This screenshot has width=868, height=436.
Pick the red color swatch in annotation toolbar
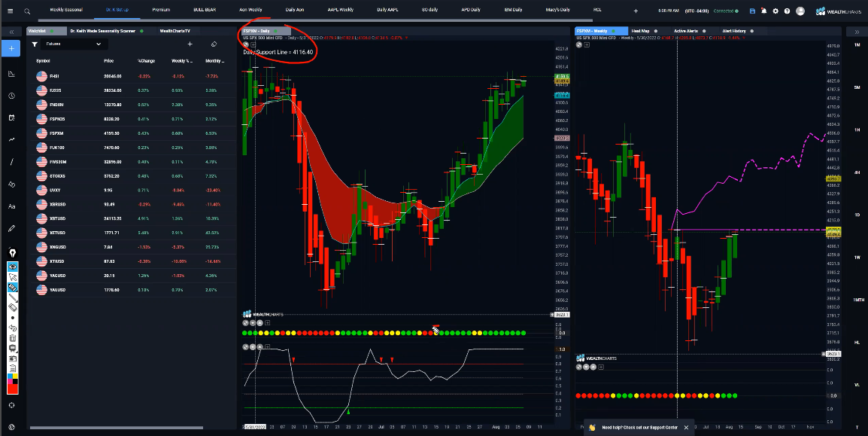12,389
